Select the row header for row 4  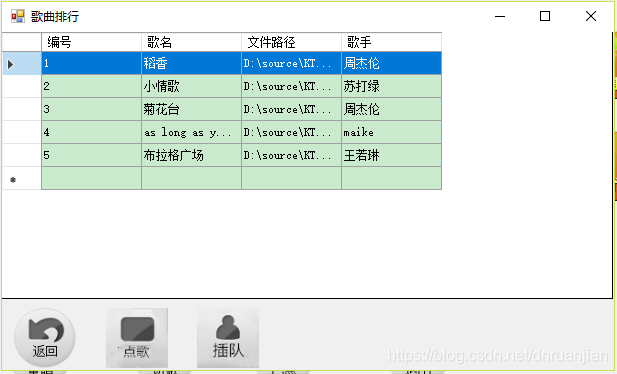click(22, 132)
